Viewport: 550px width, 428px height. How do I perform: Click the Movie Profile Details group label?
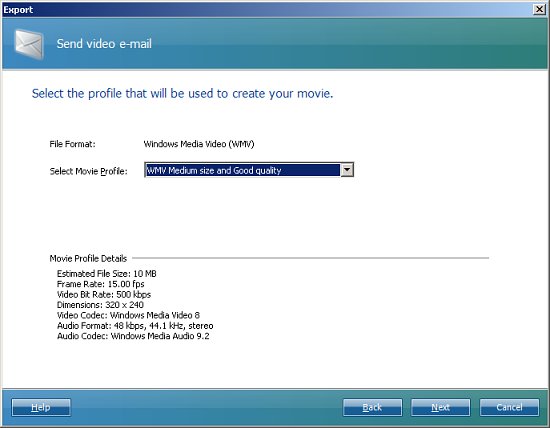pyautogui.click(x=88, y=259)
